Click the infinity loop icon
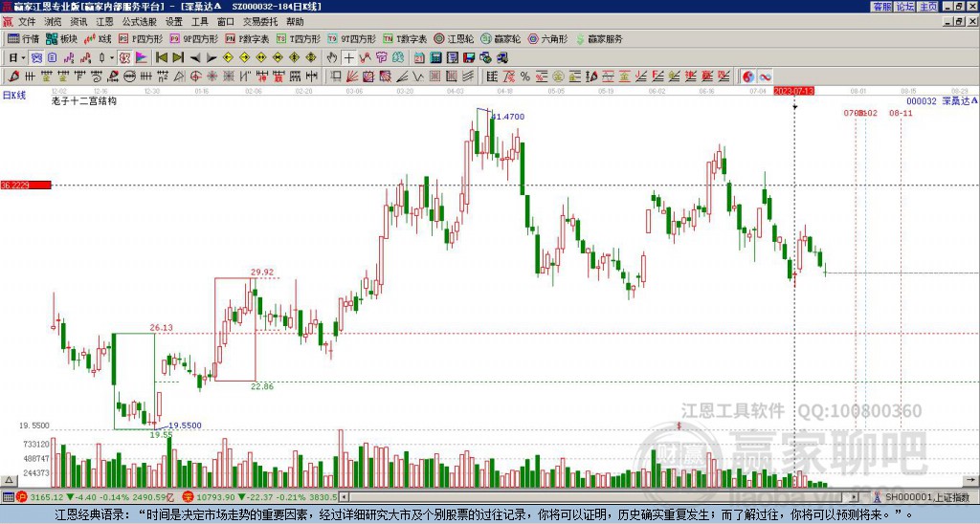Viewport: 980px width, 524px height. pos(765,76)
